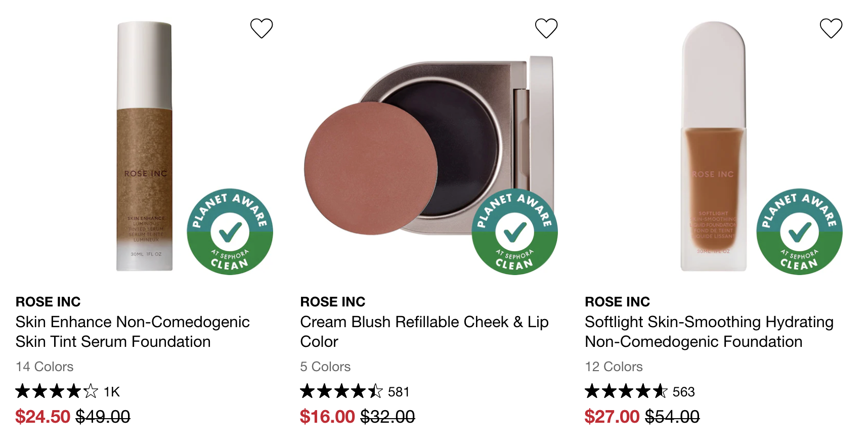Open Cream Blush Refillable Cheek & Lip Color link
Viewport: 868px width, 447px height.
point(424,332)
